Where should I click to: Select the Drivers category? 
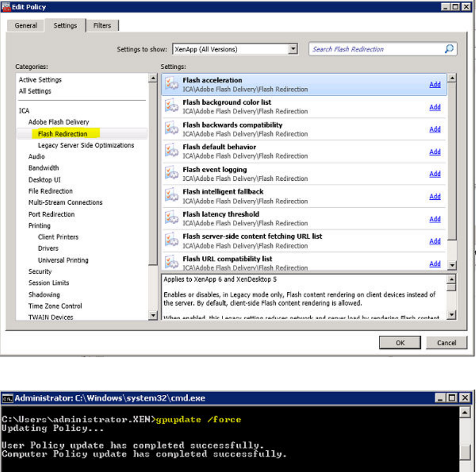(x=48, y=248)
